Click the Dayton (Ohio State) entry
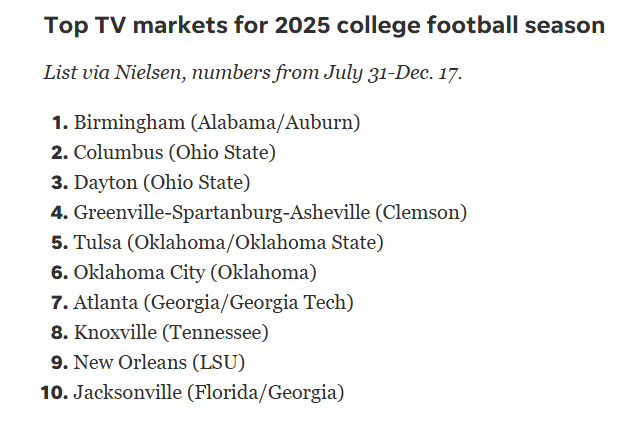The width and height of the screenshot is (635, 429). (162, 183)
